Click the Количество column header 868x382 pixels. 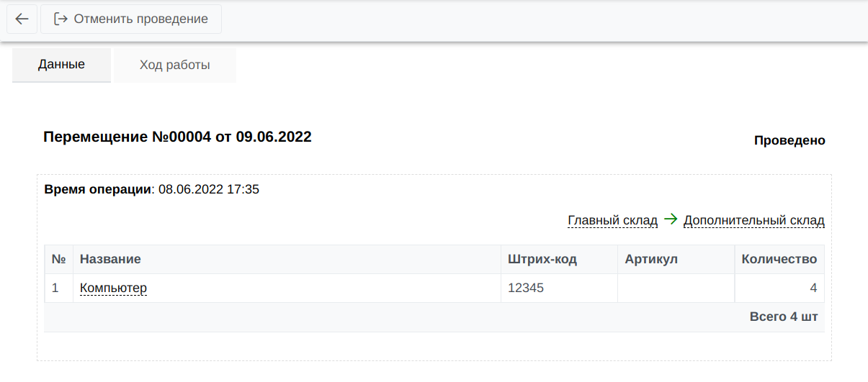coord(779,259)
